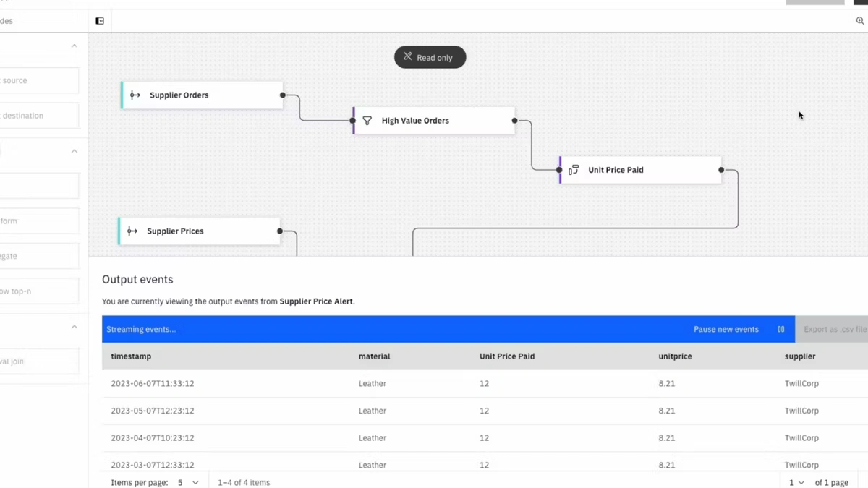This screenshot has width=868, height=488.
Task: Open the page number dropdown
Action: 796,482
